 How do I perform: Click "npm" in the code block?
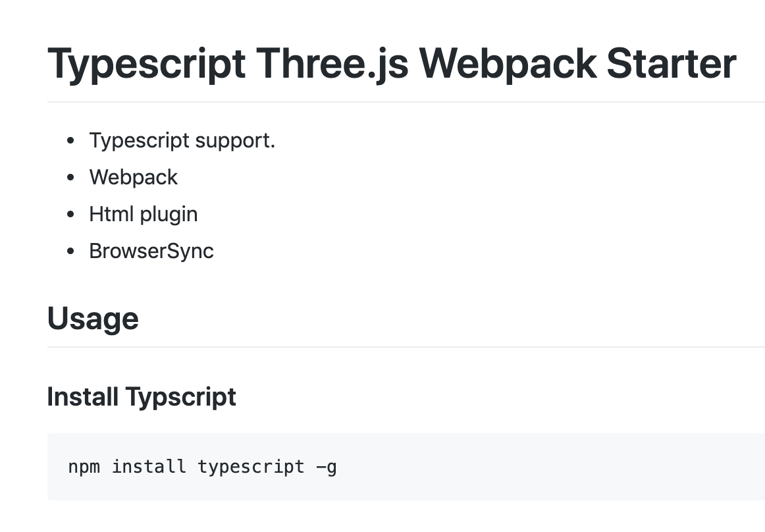(x=84, y=467)
